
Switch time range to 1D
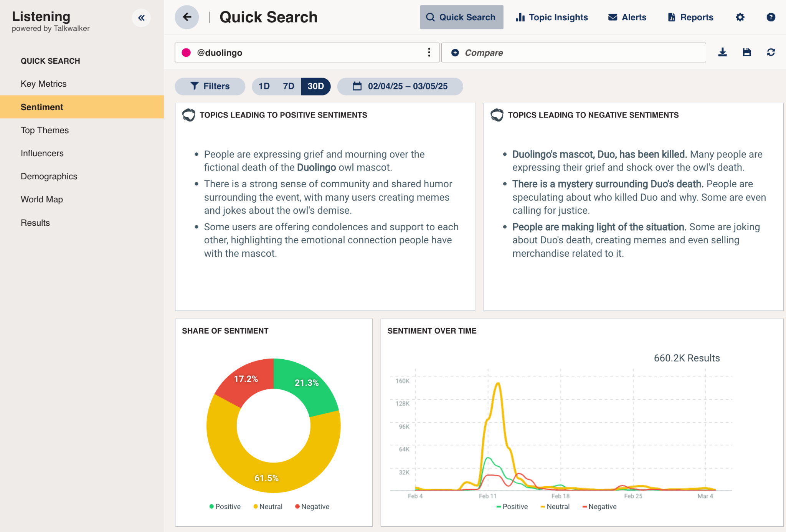(x=264, y=86)
